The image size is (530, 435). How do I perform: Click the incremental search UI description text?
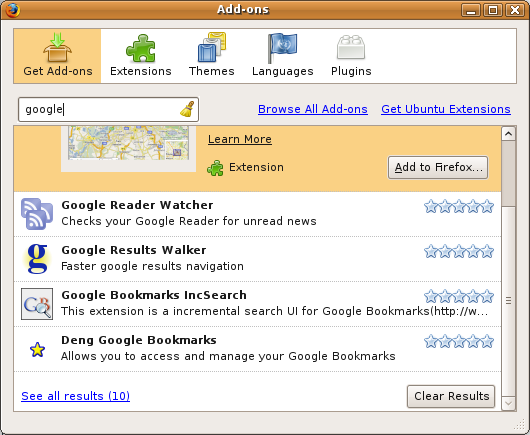(x=274, y=311)
